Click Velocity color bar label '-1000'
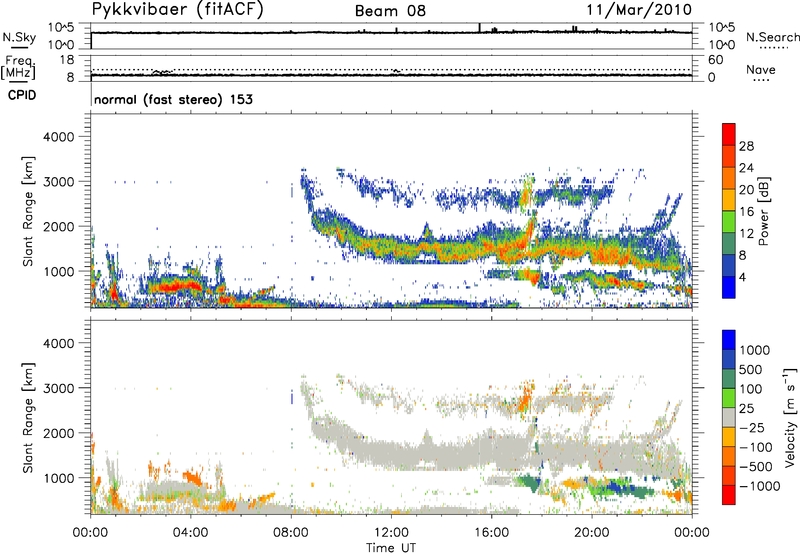Image resolution: width=800 pixels, height=554 pixels. [x=760, y=486]
